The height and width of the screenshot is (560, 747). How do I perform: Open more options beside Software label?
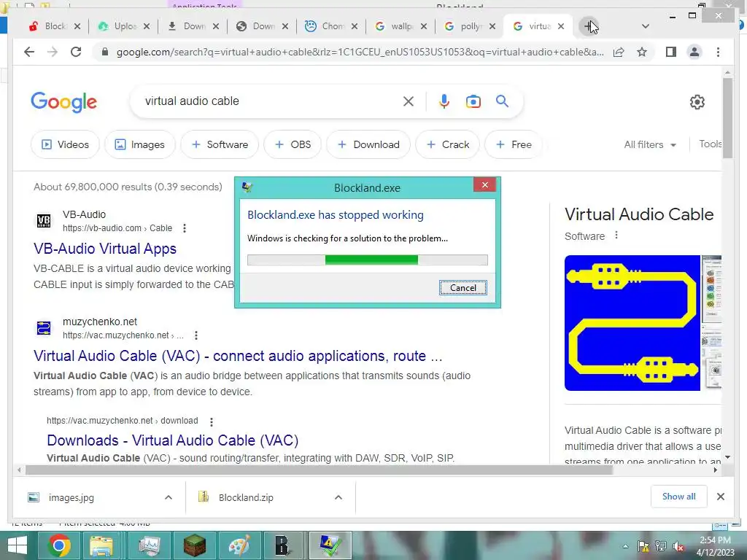[616, 236]
